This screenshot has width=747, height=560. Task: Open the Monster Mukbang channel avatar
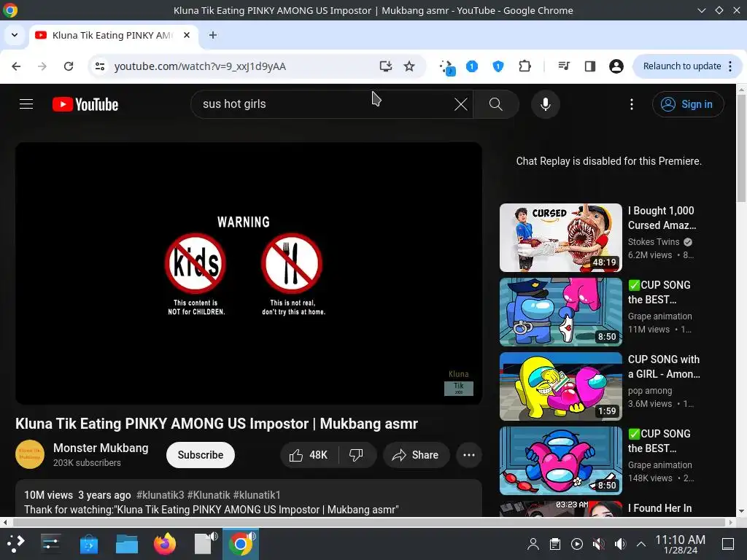[x=30, y=454]
